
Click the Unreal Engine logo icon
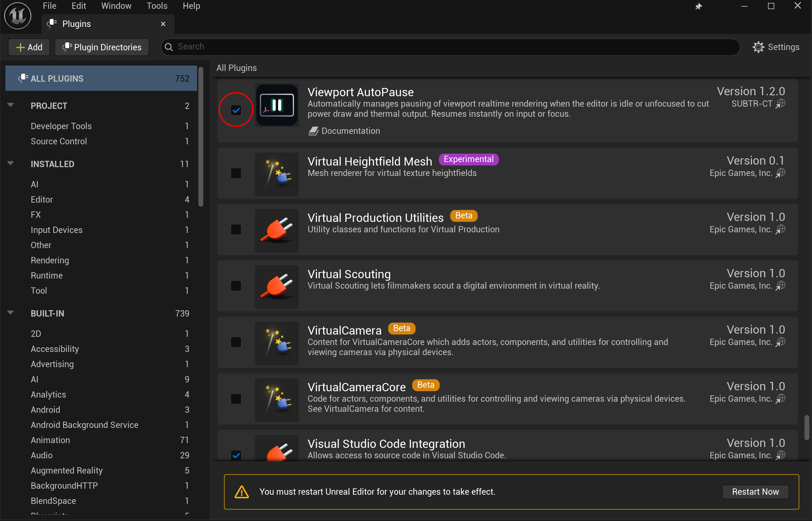click(18, 15)
